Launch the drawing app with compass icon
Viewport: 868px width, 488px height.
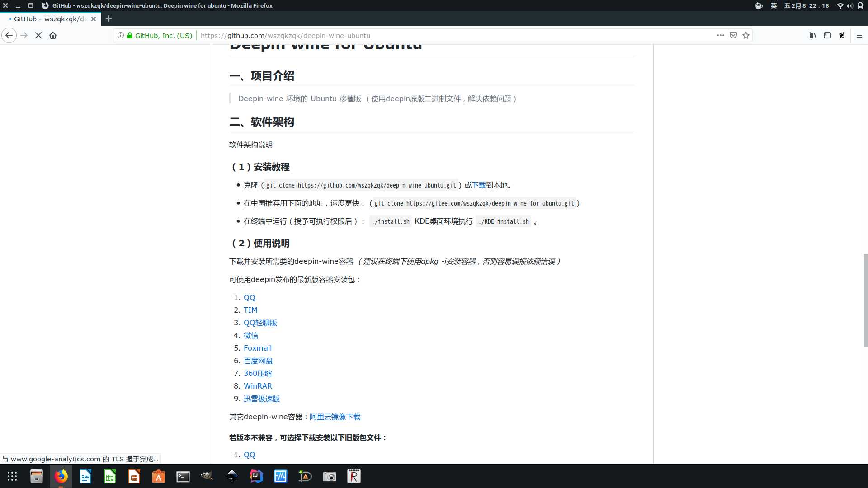click(305, 476)
